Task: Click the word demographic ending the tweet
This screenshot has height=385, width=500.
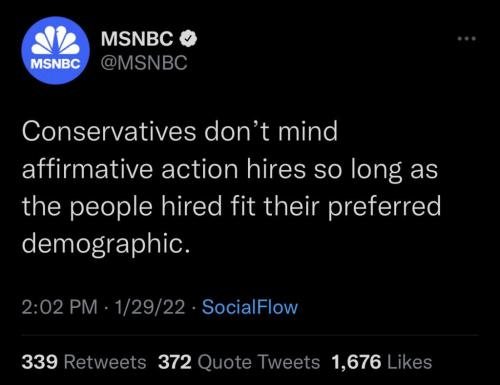Action: [x=106, y=243]
